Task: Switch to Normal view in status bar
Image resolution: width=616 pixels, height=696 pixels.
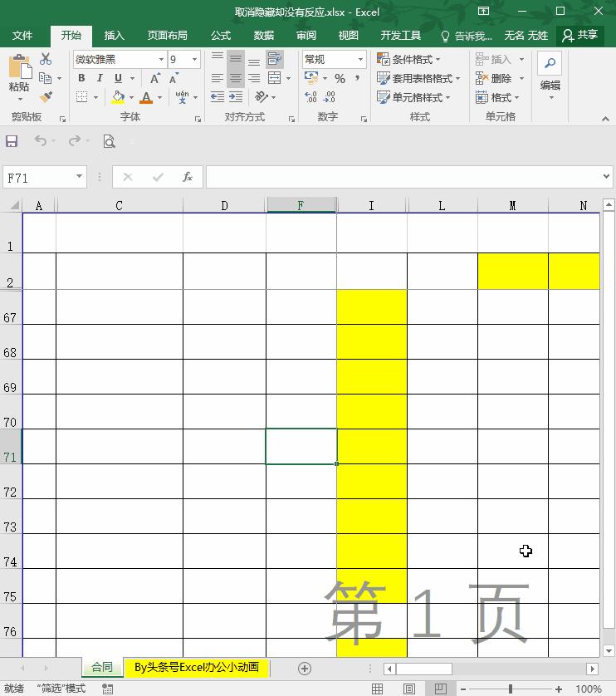Action: [377, 689]
